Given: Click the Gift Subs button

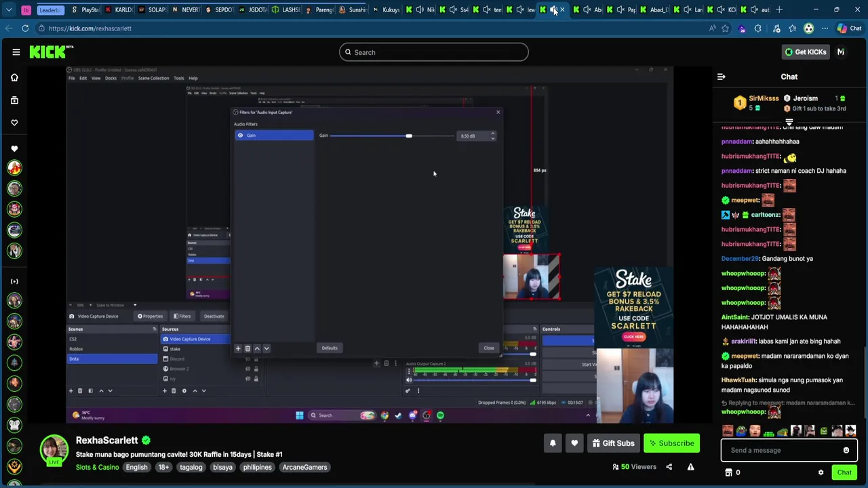Looking at the screenshot, I should tap(612, 443).
